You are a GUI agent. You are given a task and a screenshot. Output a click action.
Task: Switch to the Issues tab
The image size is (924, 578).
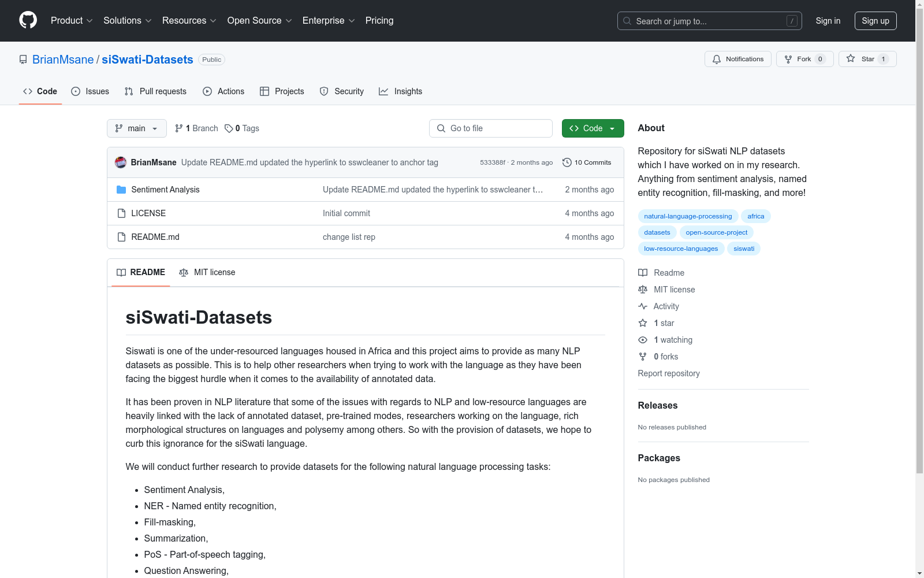click(x=90, y=91)
